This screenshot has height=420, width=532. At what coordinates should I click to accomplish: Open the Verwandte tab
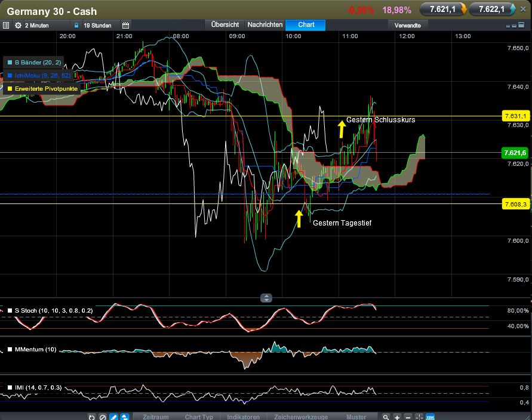[407, 26]
